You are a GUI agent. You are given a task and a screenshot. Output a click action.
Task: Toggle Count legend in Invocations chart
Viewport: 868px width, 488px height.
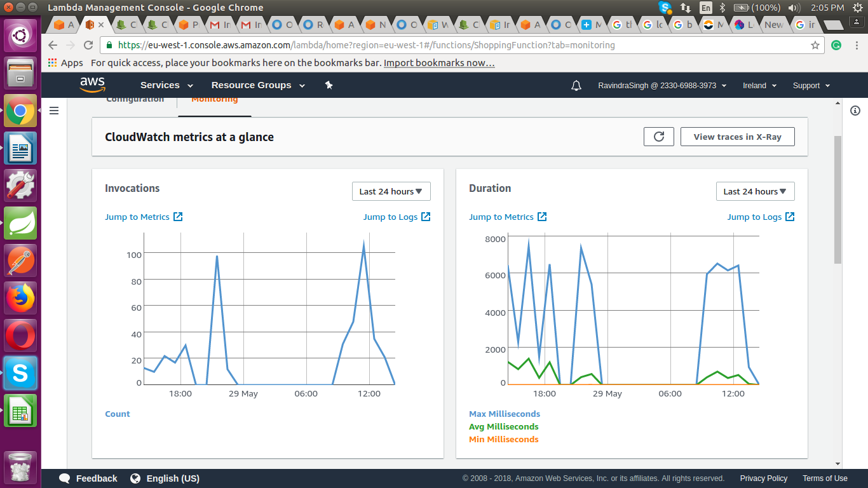(x=118, y=414)
